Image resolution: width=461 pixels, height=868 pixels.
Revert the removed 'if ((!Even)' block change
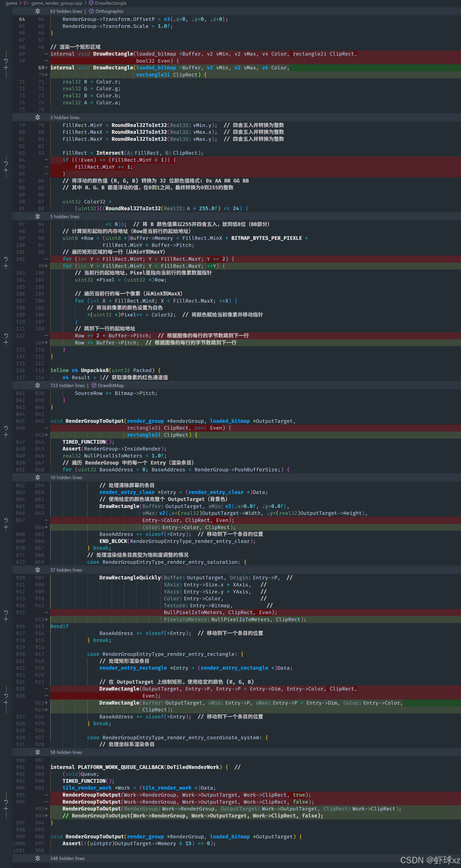[6, 163]
